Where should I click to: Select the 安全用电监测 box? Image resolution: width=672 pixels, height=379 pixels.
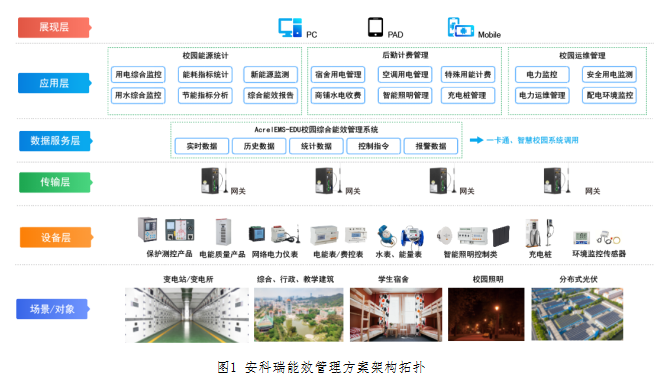[609, 75]
